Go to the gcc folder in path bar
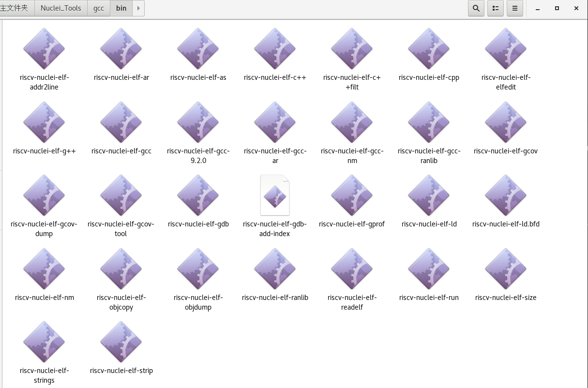Viewport: 588px width, 388px height. 99,8
